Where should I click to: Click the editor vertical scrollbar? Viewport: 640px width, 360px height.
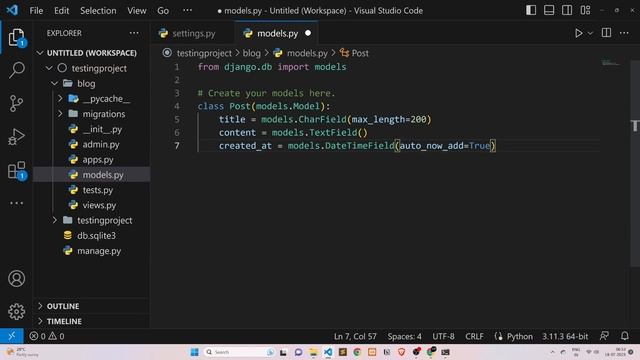tap(635, 163)
